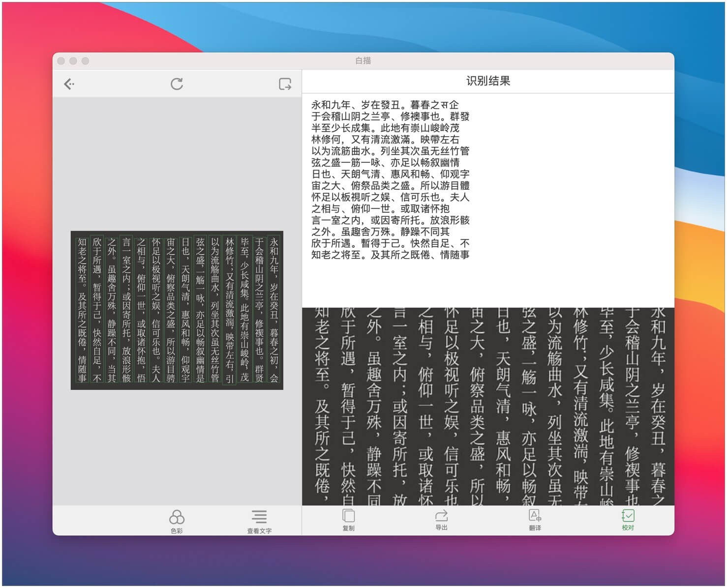This screenshot has height=588, width=727.
Task: Toggle off the green 校对 proofread mode
Action: [x=628, y=520]
